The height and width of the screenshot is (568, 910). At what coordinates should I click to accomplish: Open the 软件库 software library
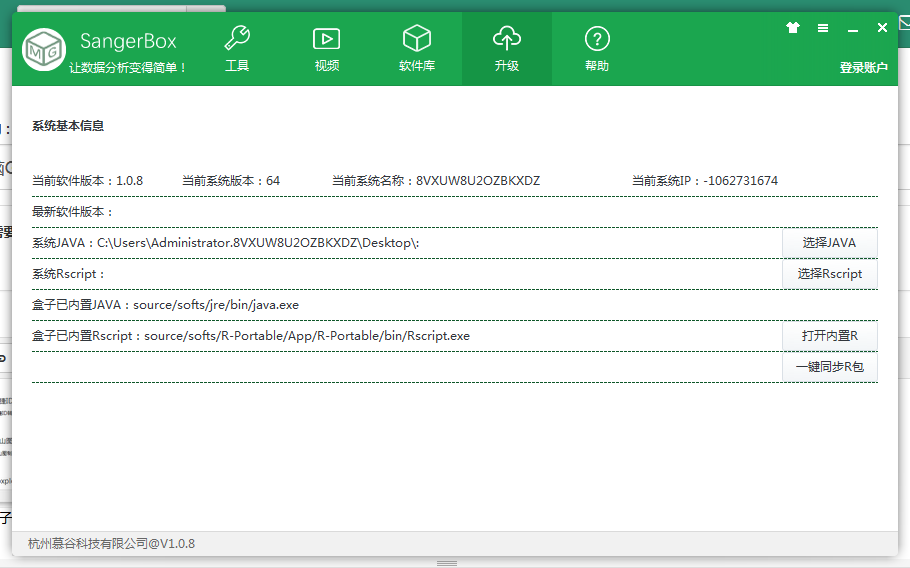click(417, 49)
